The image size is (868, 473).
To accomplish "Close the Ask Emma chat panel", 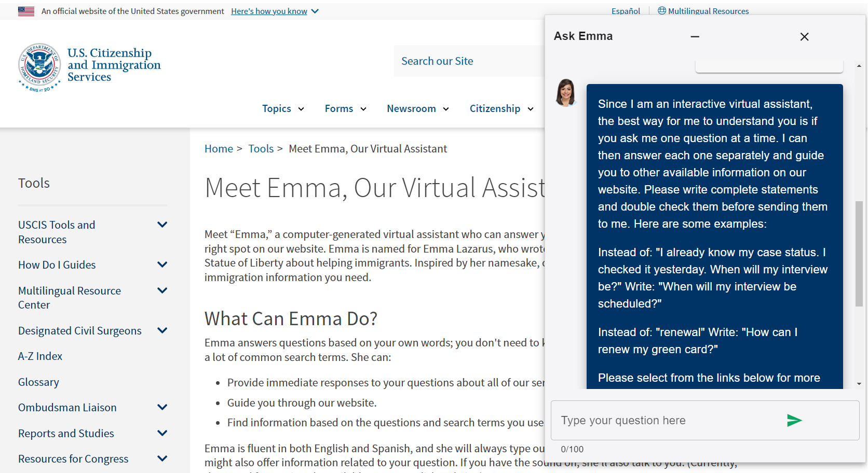I will [x=804, y=36].
